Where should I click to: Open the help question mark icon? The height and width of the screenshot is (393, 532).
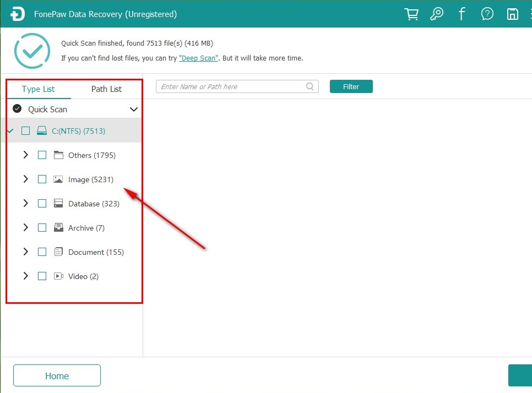487,14
